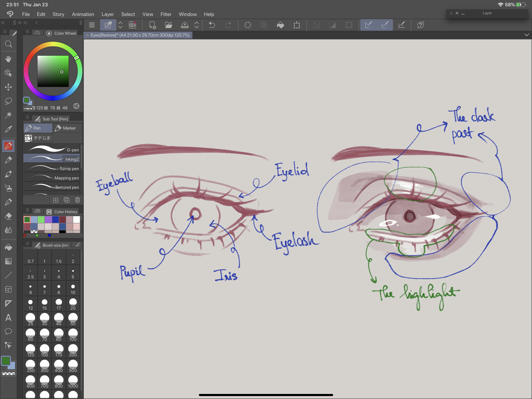Open the Sub Tool panel menu
Screen dimensions: 532x399
(x=27, y=117)
